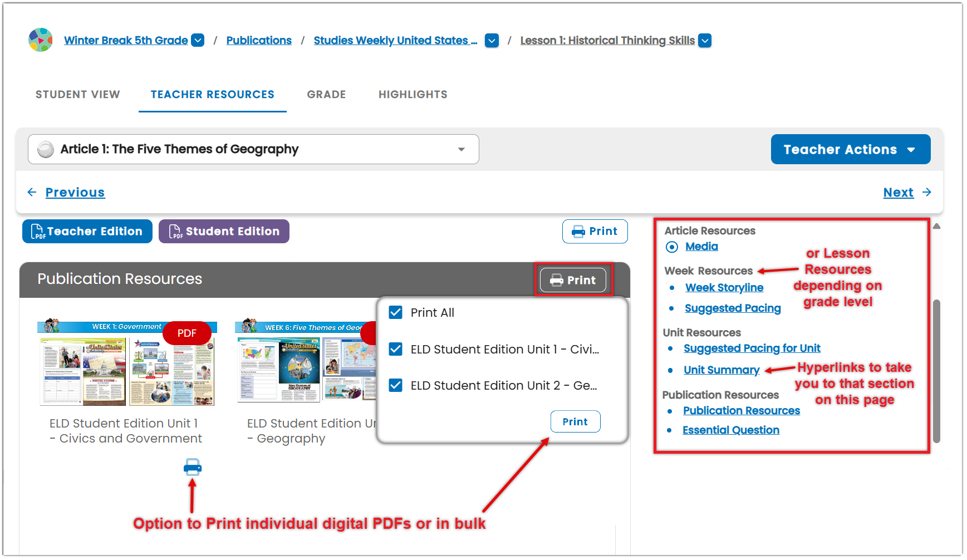Open Lesson 1: Historical Thinking Skills link
Viewport: 967px width, 560px height.
[607, 40]
